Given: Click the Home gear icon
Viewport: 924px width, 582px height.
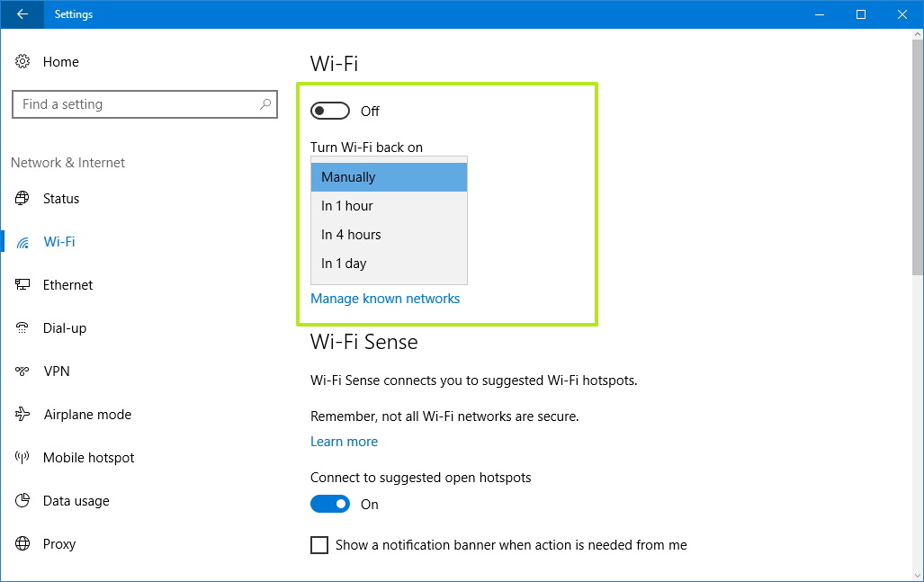Looking at the screenshot, I should (x=22, y=61).
